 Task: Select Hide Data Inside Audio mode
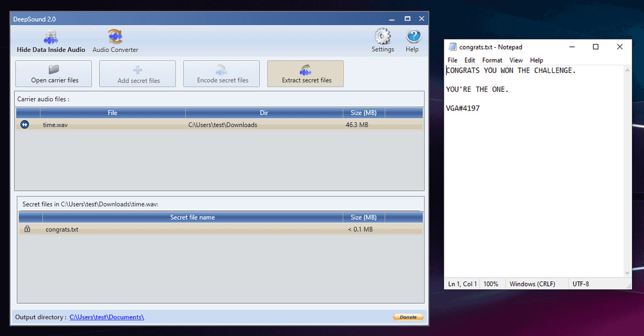pyautogui.click(x=51, y=42)
